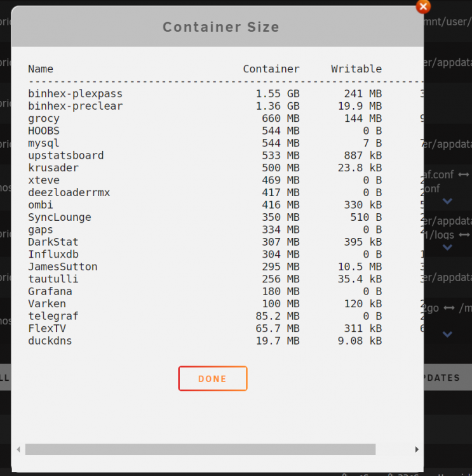Click the 144 MB writable value

tap(363, 119)
